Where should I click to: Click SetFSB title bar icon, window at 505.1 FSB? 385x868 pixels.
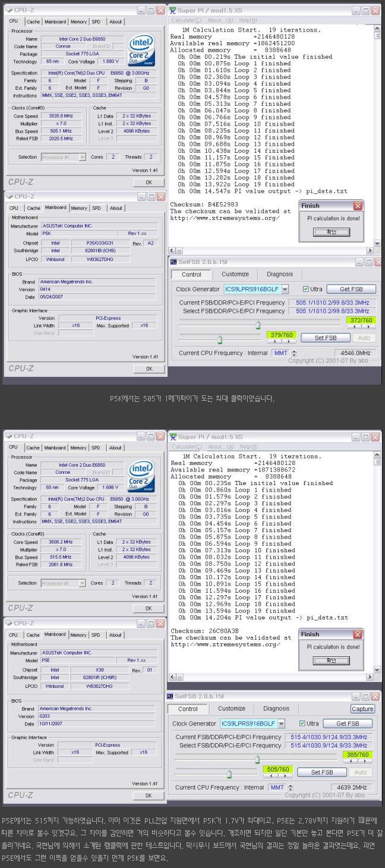coord(173,261)
